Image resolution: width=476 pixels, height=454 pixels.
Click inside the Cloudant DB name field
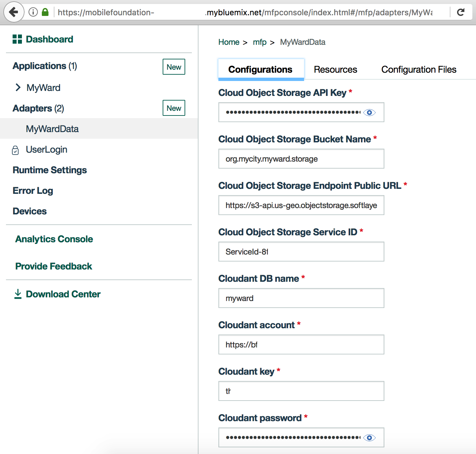(301, 298)
